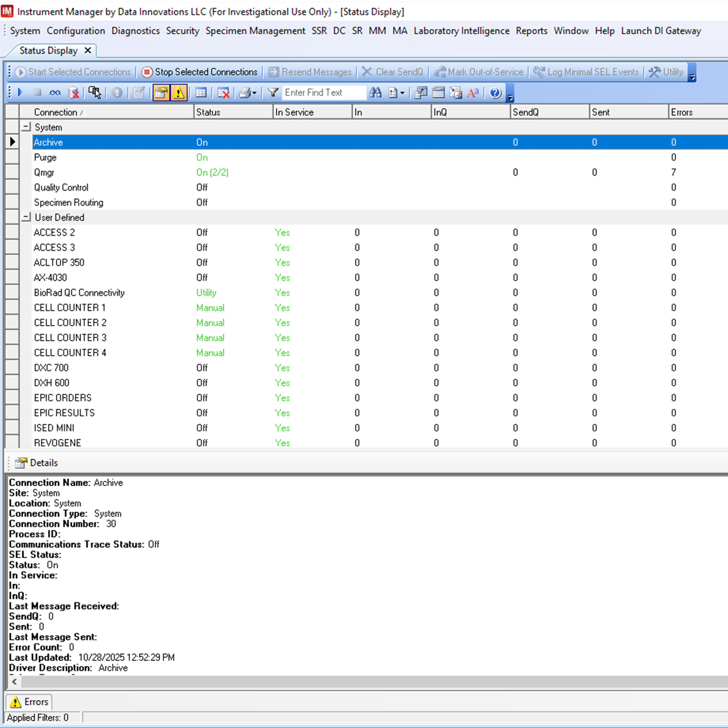Click the binoculars find icon
Screen dimensions: 728x728
(x=375, y=92)
